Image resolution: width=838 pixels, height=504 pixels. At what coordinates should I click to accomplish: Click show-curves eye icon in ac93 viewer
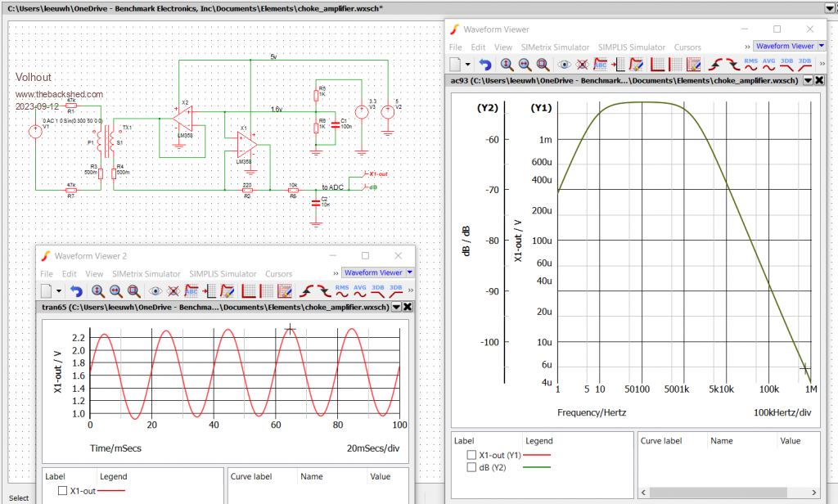point(565,64)
